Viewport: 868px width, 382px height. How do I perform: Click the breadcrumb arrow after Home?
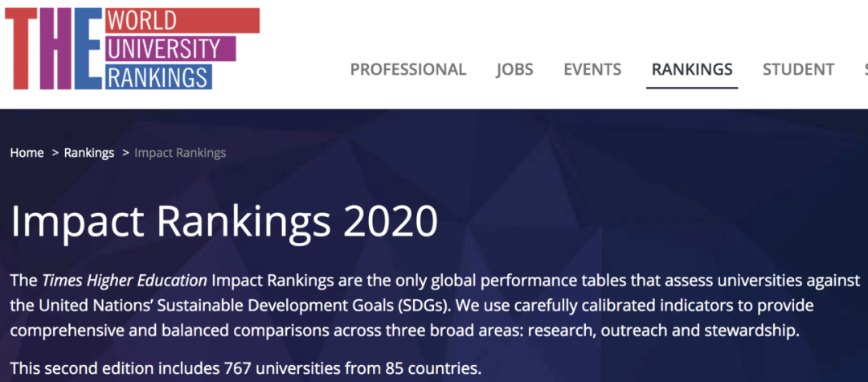[55, 153]
